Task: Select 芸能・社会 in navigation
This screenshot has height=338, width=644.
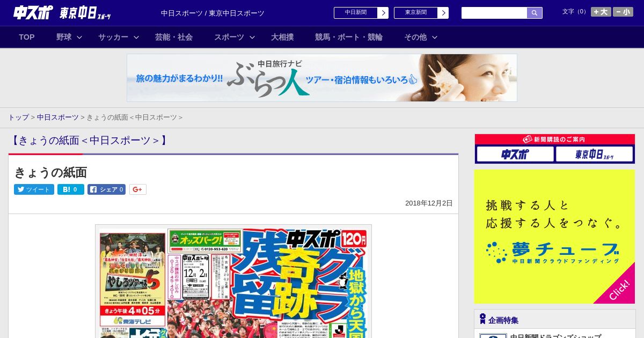Action: click(x=174, y=37)
